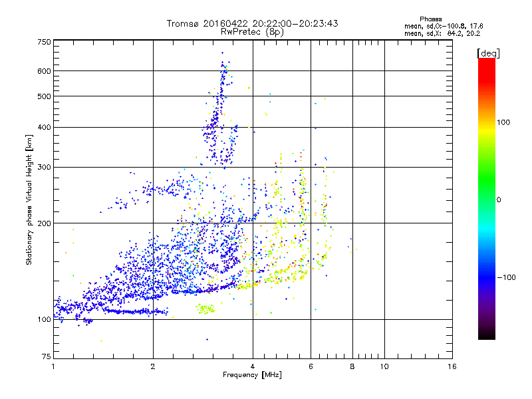Click y-axis tick label '500'
The height and width of the screenshot is (399, 532).
tap(44, 96)
